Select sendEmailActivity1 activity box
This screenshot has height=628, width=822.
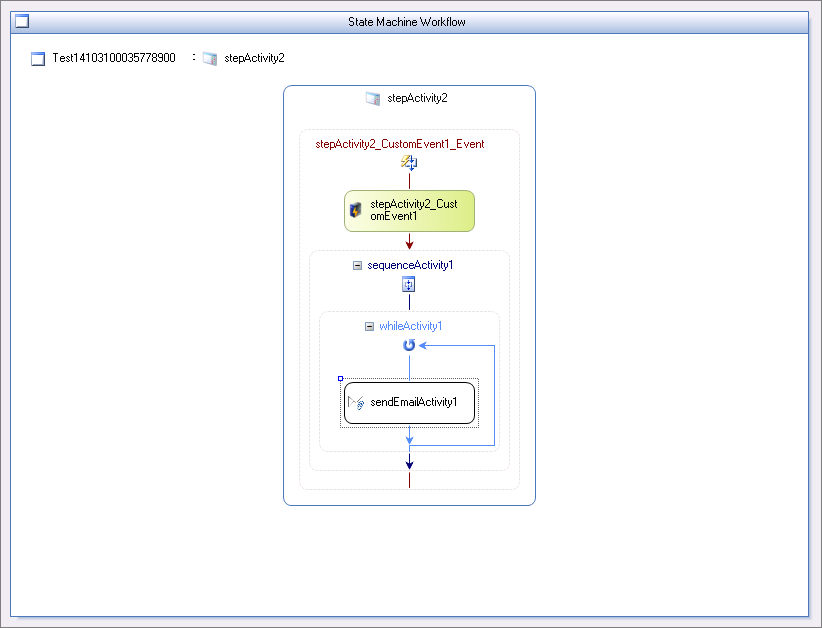[x=409, y=403]
